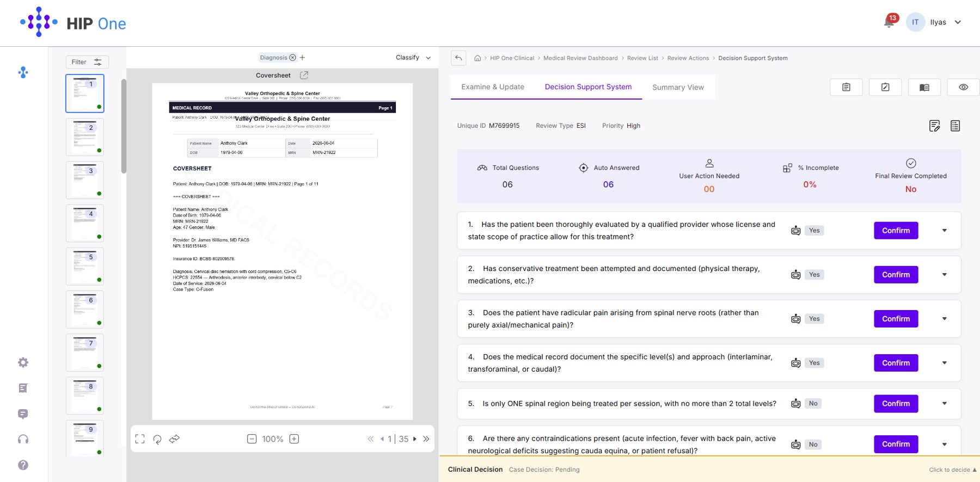
Task: Select page 1 thumbnail
Action: (85, 94)
